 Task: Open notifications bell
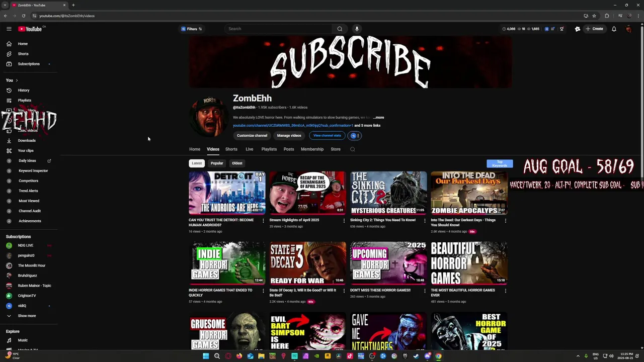point(614,29)
